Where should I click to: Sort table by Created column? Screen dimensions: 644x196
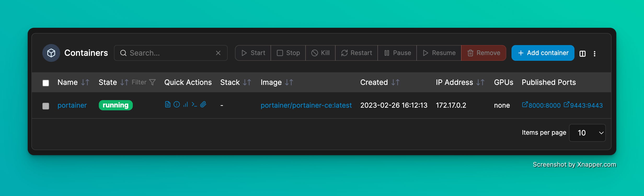[x=395, y=83]
